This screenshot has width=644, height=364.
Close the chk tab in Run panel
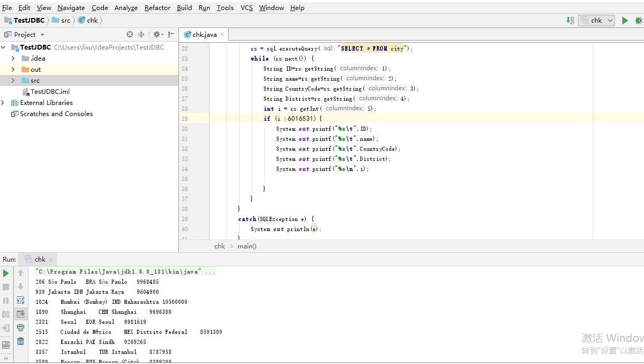click(51, 260)
